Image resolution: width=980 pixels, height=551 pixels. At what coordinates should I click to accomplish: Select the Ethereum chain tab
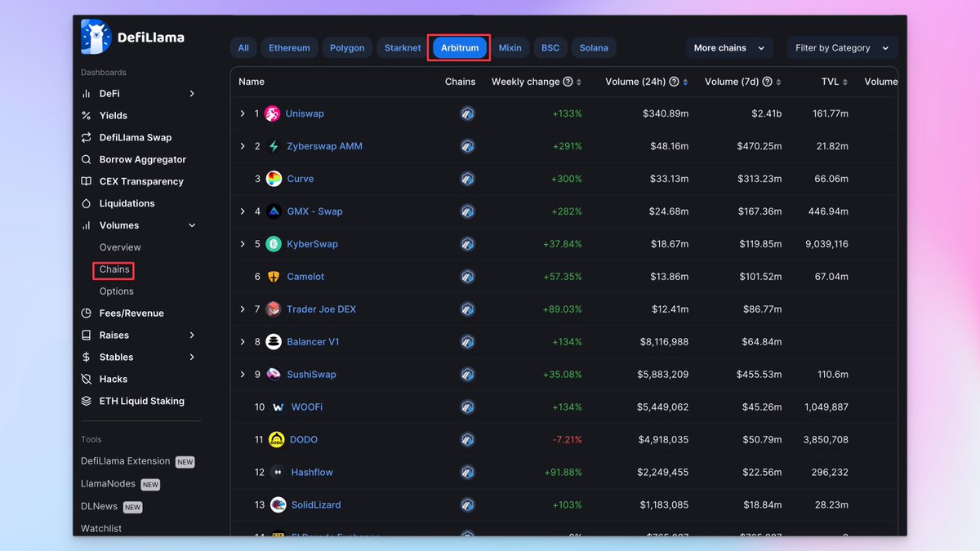tap(289, 48)
